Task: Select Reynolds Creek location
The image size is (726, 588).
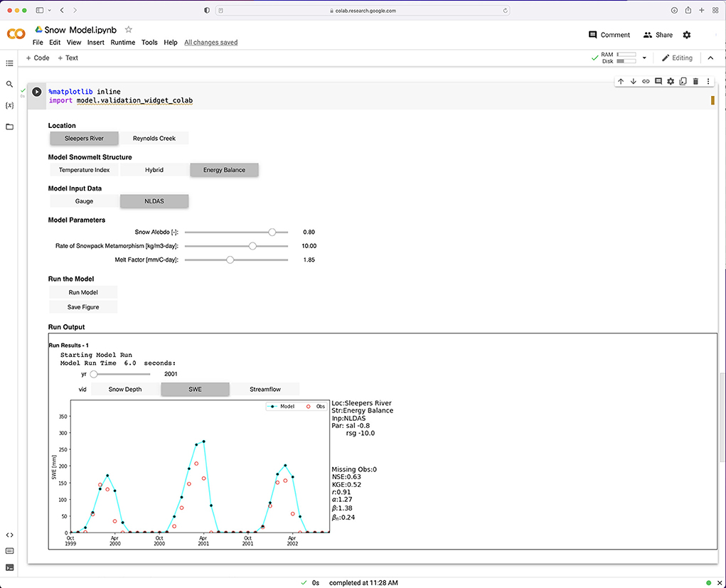Action: 154,139
